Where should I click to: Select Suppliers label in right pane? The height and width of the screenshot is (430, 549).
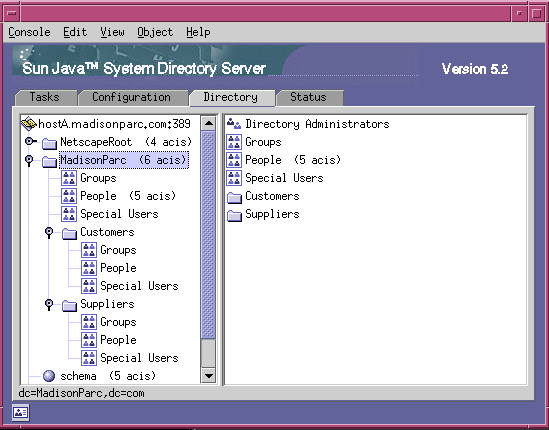tap(272, 214)
